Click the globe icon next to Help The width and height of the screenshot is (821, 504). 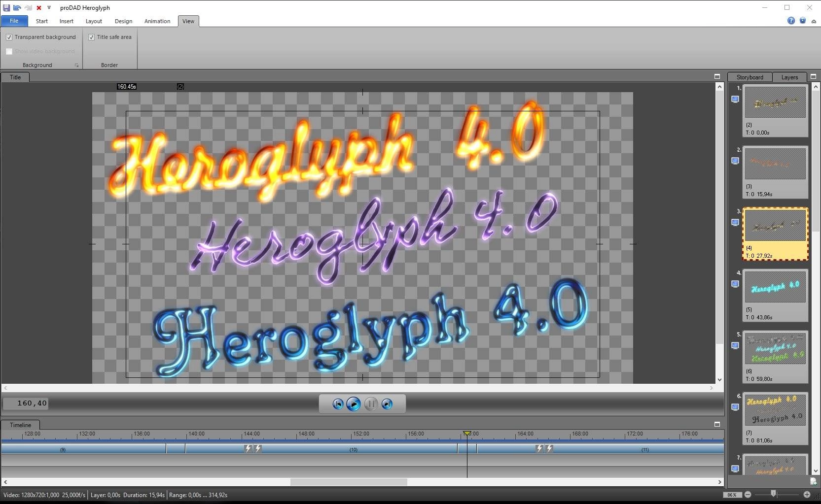pyautogui.click(x=803, y=21)
